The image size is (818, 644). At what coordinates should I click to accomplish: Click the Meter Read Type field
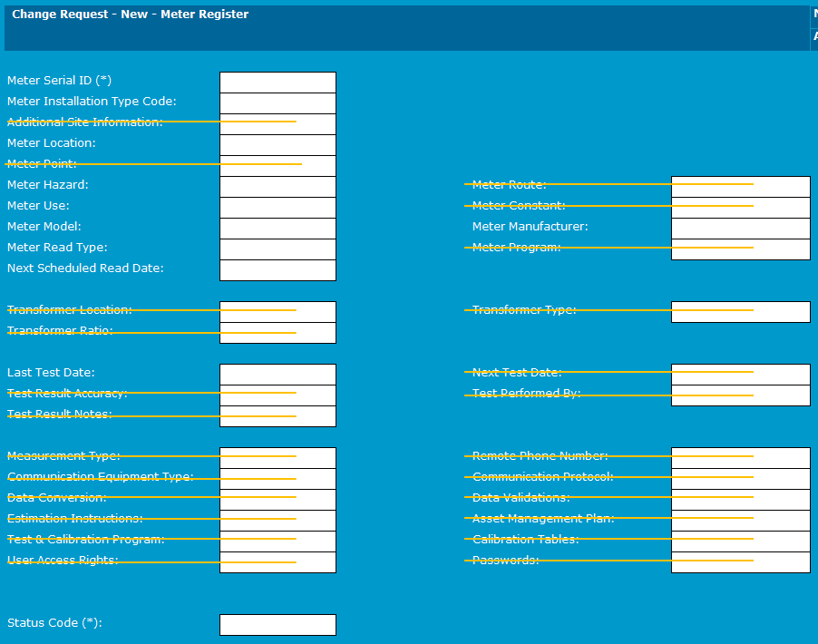pos(278,249)
